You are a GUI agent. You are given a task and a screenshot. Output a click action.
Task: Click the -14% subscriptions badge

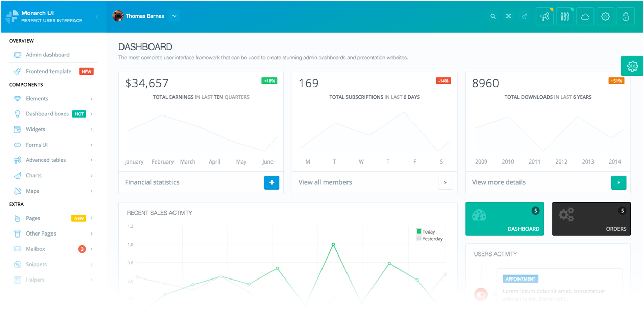pos(442,81)
